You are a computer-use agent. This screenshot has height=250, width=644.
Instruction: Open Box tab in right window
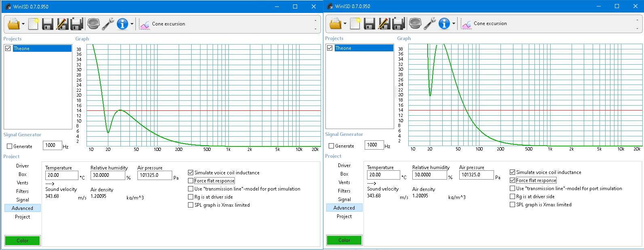click(x=344, y=174)
